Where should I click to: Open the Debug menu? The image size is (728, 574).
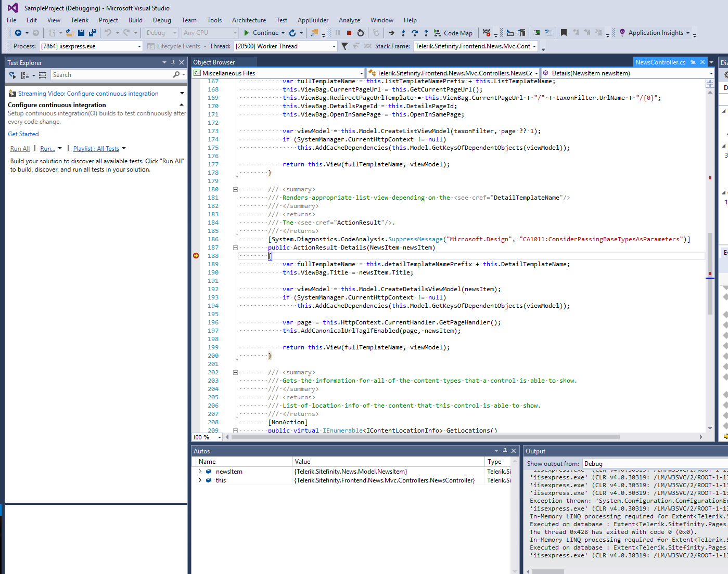[x=162, y=20]
